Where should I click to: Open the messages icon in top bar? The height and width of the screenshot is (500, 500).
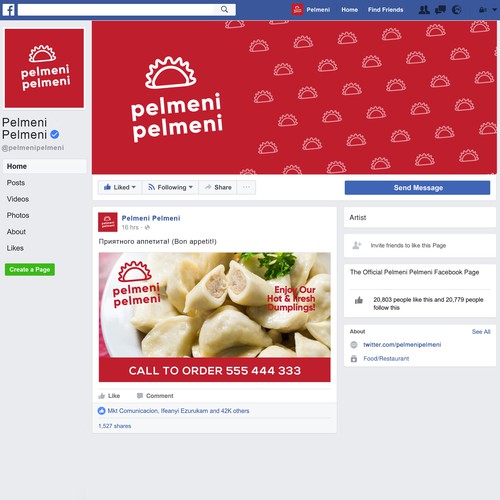440,10
